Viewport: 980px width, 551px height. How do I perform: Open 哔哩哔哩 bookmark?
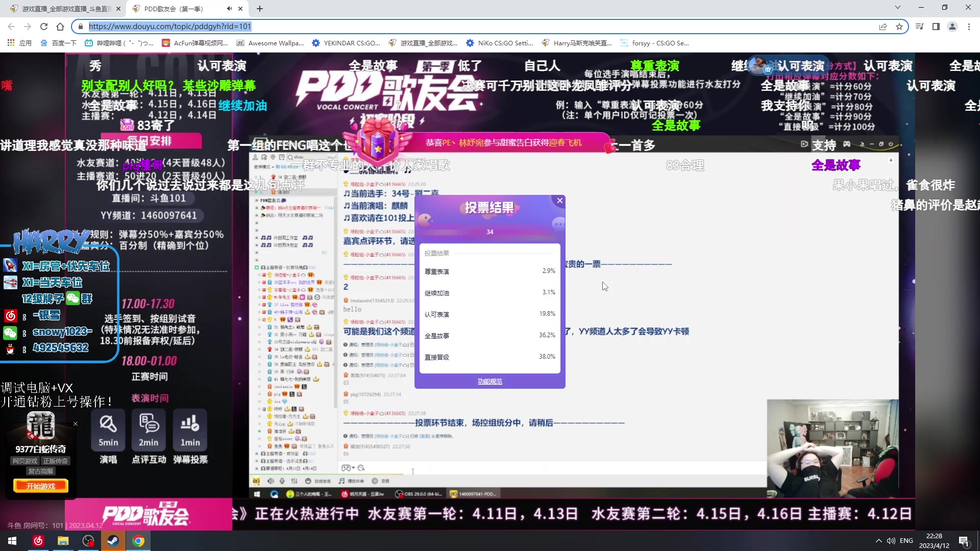tap(119, 43)
